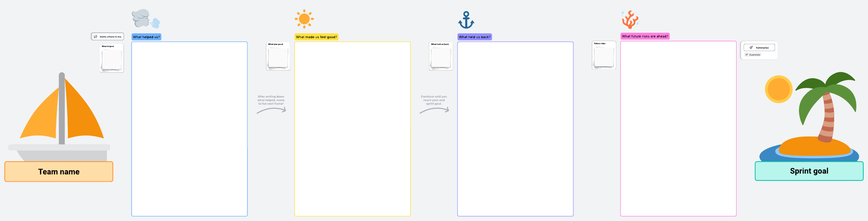The width and height of the screenshot is (868, 221).
Task: Select the sun icon above the yellow frame
Action: tap(304, 19)
